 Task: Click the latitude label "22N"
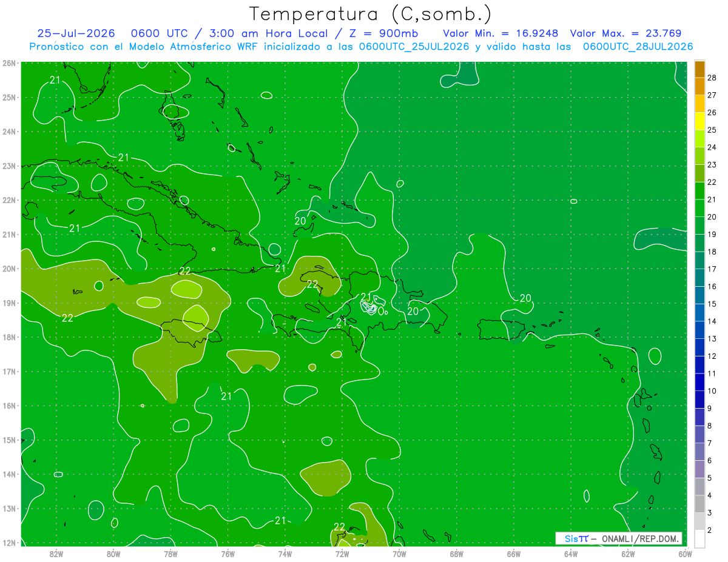[x=9, y=200]
